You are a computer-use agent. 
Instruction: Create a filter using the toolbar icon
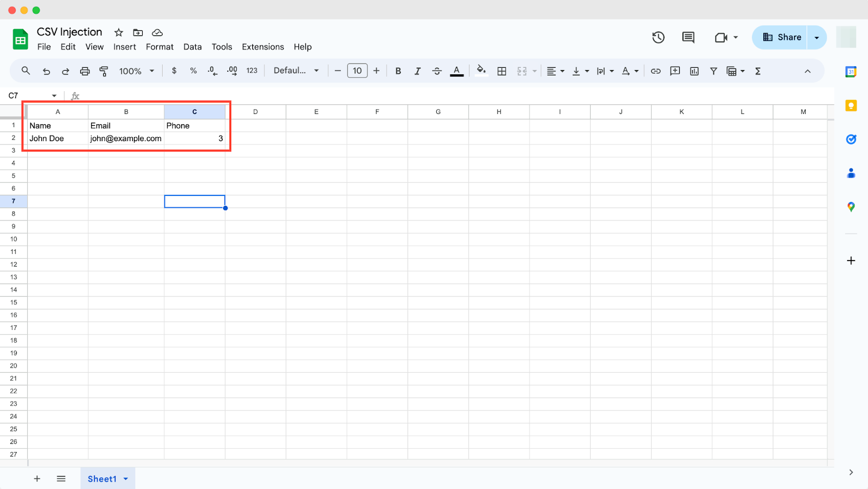tap(713, 71)
